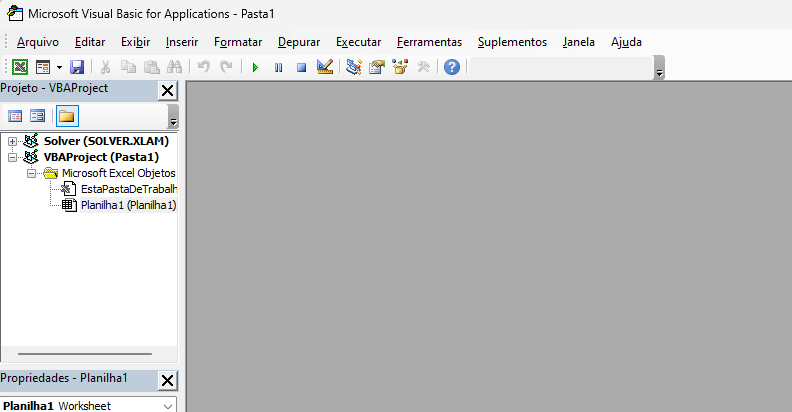
Task: Click project panel horizontal scrollbar
Action: 85,354
